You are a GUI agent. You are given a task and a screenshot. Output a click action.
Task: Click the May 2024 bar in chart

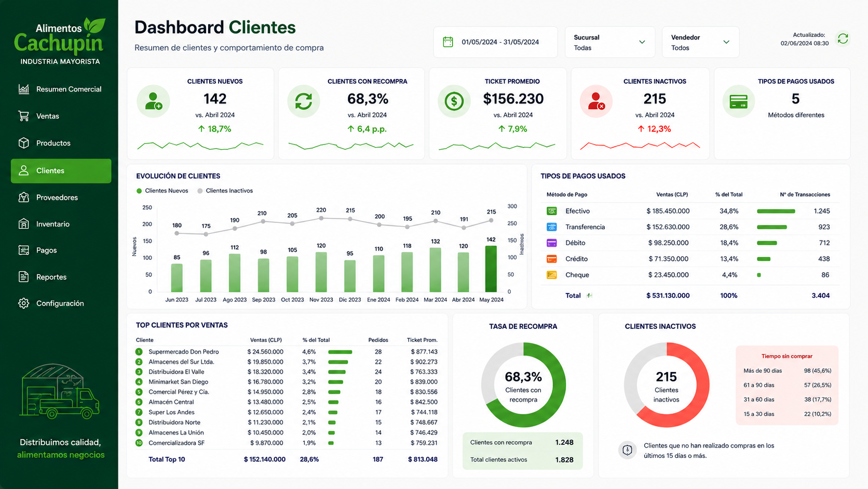pyautogui.click(x=491, y=269)
